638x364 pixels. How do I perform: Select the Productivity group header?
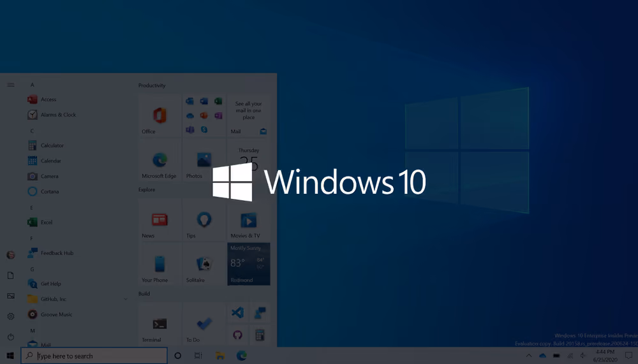point(152,85)
